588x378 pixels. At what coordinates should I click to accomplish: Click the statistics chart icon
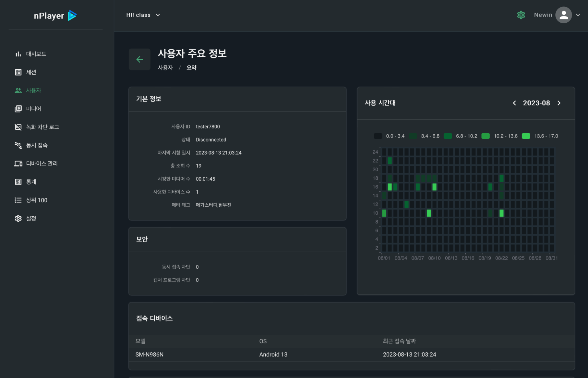18,182
